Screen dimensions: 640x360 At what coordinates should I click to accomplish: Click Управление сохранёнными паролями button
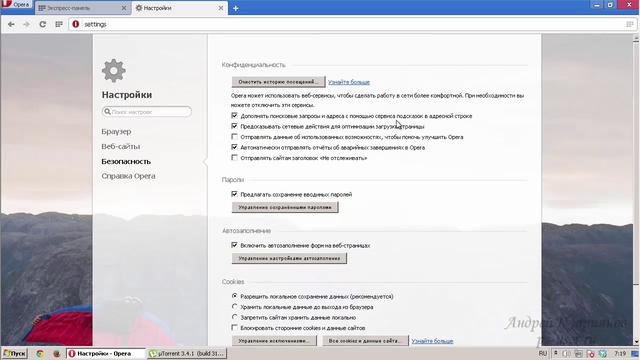point(285,207)
